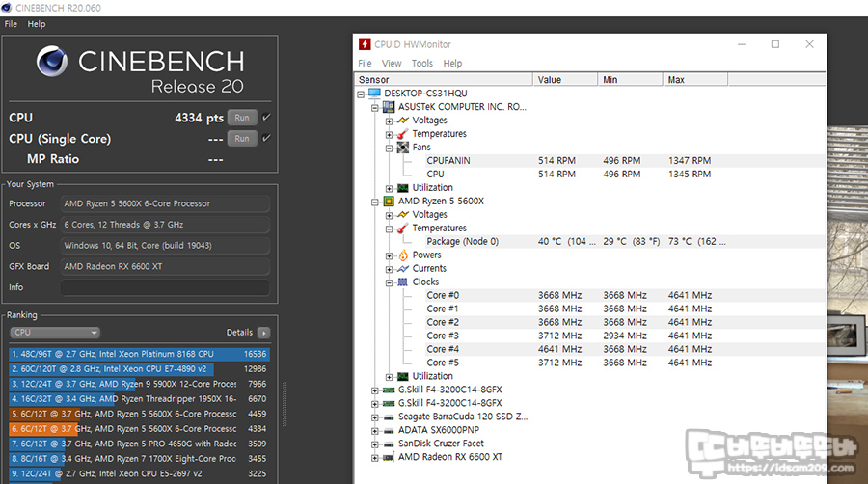Select the Package (Node 0) temperature row
This screenshot has width=868, height=484.
pyautogui.click(x=590, y=242)
